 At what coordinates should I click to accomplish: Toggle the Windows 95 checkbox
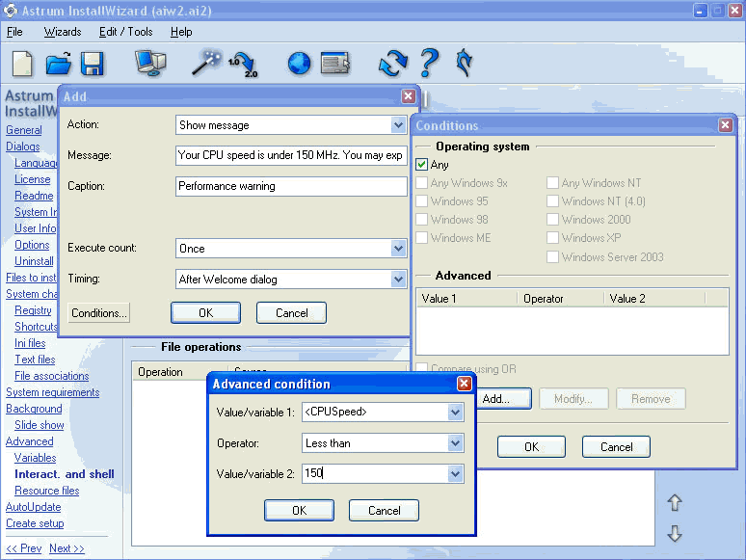coord(421,201)
